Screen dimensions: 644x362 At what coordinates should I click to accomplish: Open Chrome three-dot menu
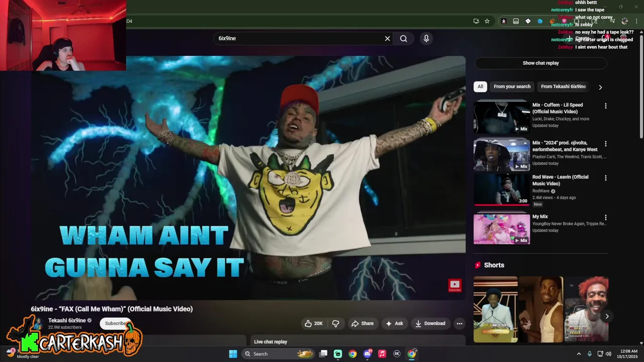[636, 21]
